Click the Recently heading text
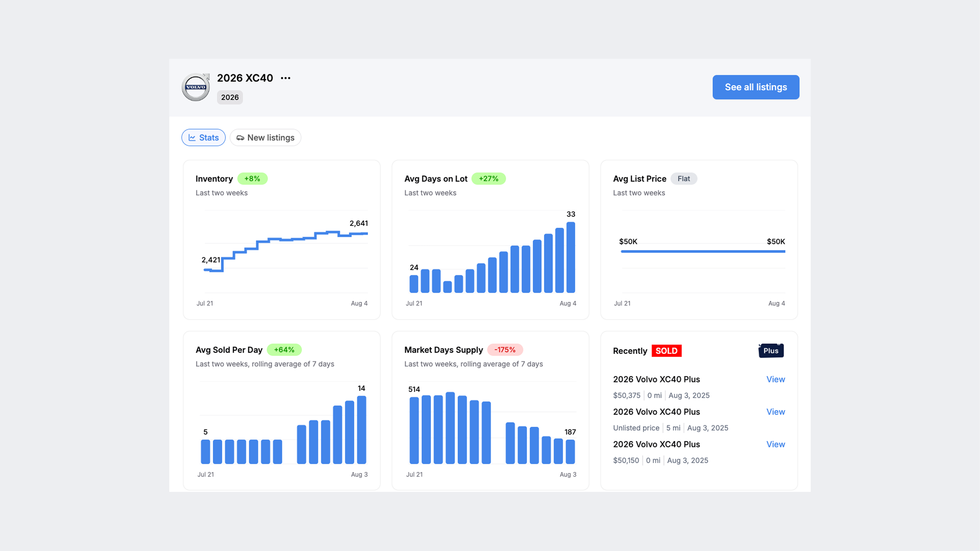The height and width of the screenshot is (551, 980). (x=630, y=351)
